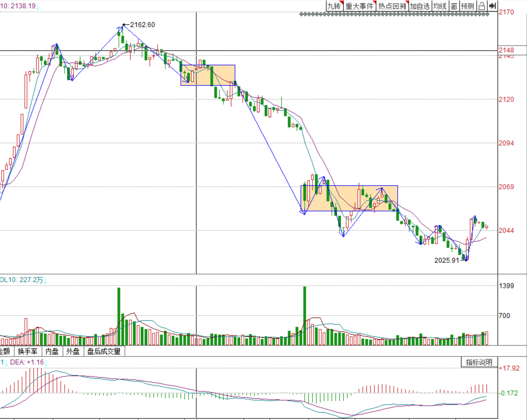Click the 2162.60 high price marker
527x420 pixels.
click(x=142, y=25)
